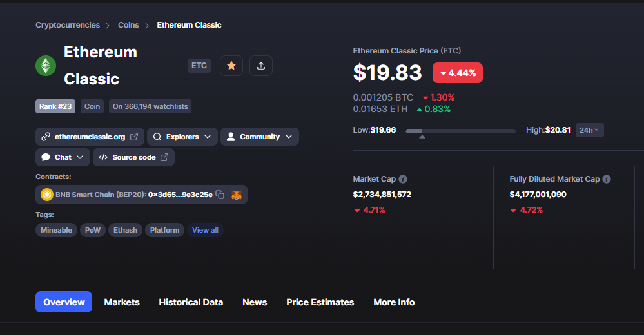The height and width of the screenshot is (335, 644).
Task: Click the 4.71% market cap change
Action: pyautogui.click(x=369, y=210)
